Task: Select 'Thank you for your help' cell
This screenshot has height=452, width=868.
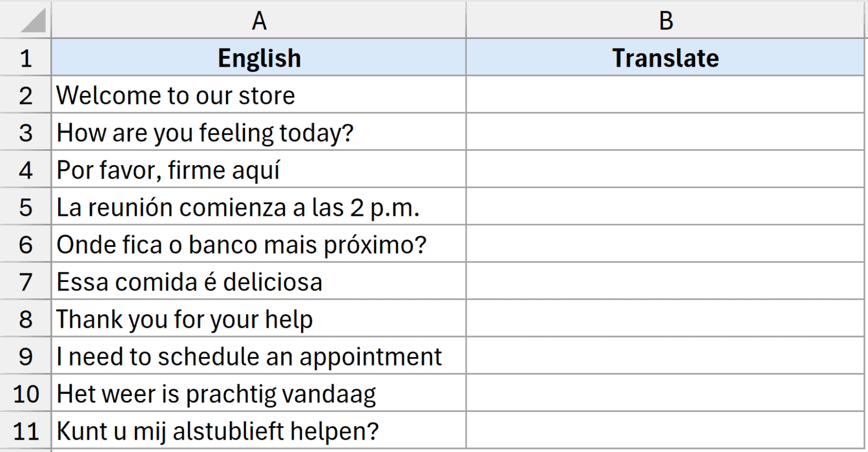Action: [259, 319]
